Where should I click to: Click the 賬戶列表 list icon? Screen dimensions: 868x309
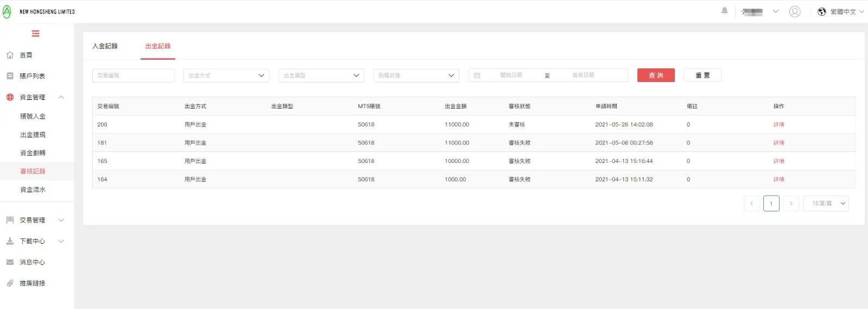click(10, 76)
